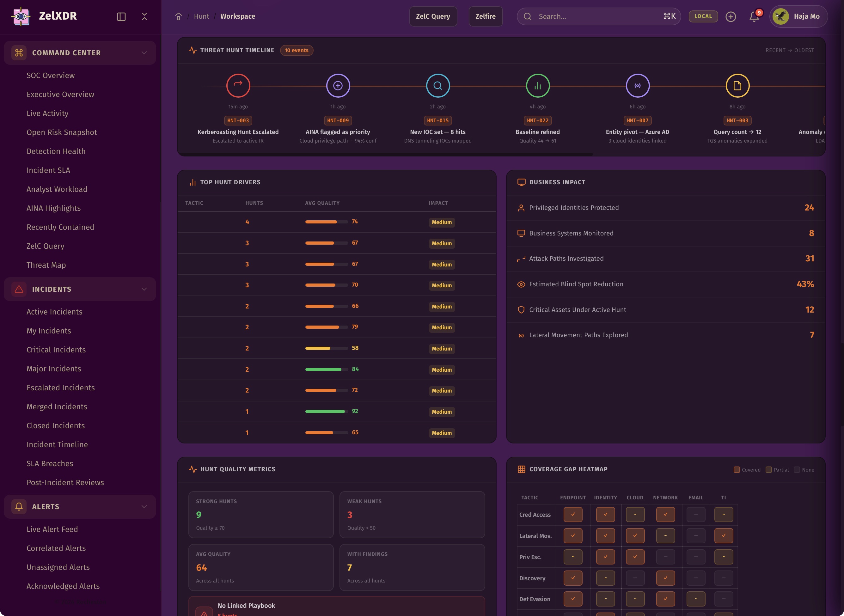Click the Query count document icon

coord(737,85)
